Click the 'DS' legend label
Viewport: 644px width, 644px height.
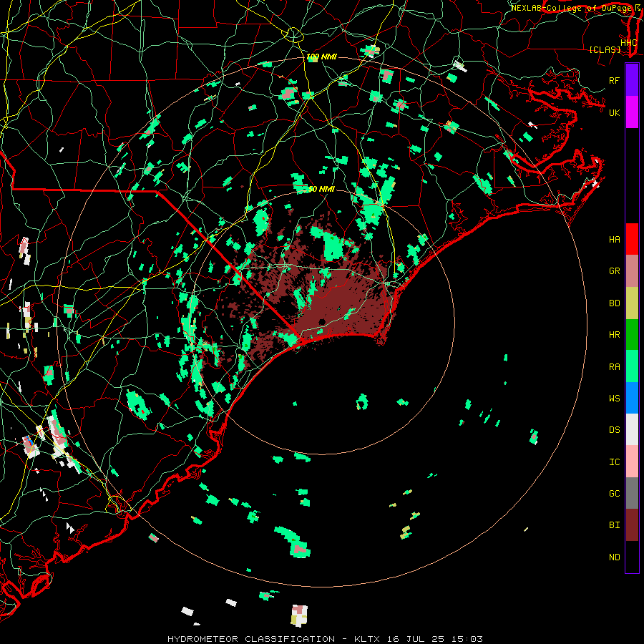click(x=614, y=429)
